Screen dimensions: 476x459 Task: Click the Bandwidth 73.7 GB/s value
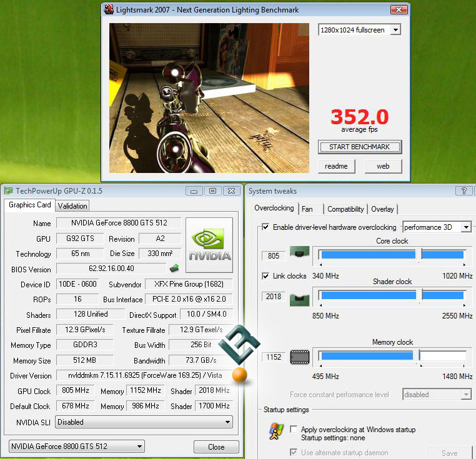click(201, 360)
